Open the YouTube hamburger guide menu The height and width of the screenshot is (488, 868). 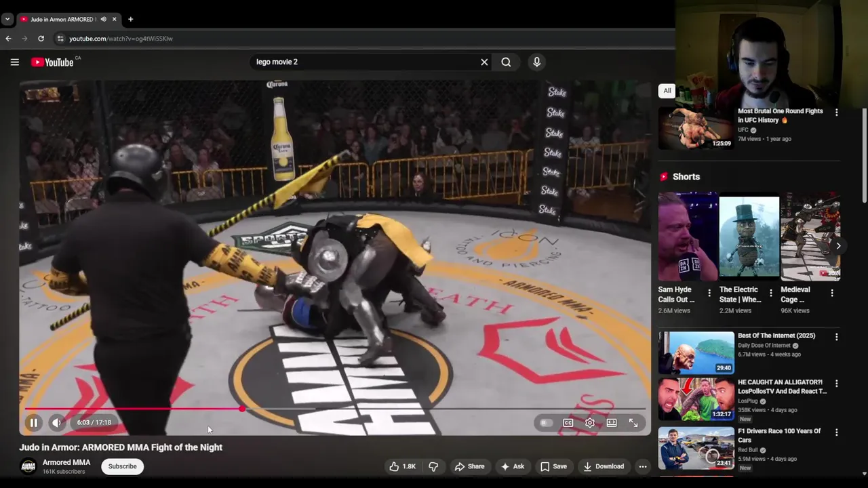[x=14, y=62]
